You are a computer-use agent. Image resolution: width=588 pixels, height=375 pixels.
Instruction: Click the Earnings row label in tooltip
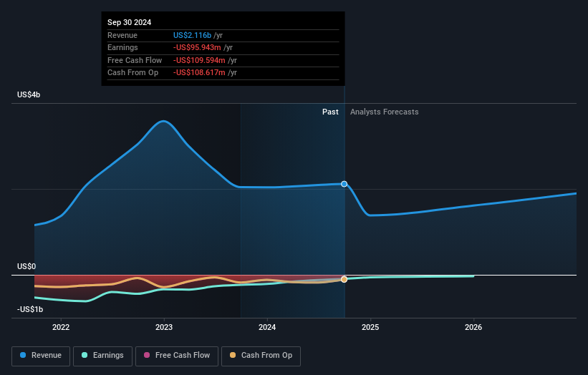click(122, 47)
